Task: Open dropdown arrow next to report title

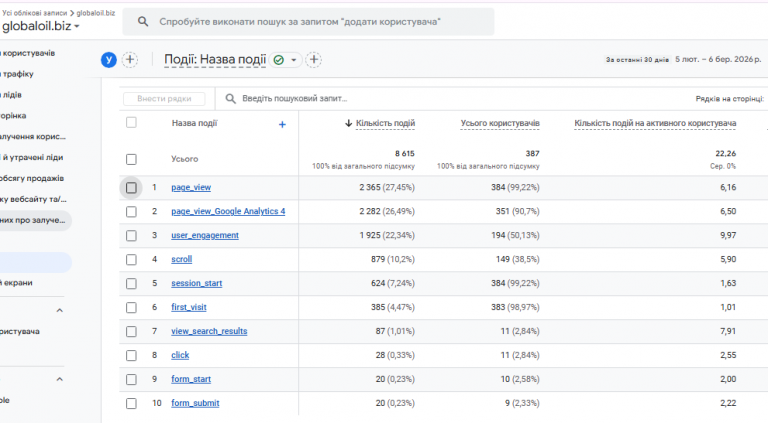Action: tap(294, 60)
